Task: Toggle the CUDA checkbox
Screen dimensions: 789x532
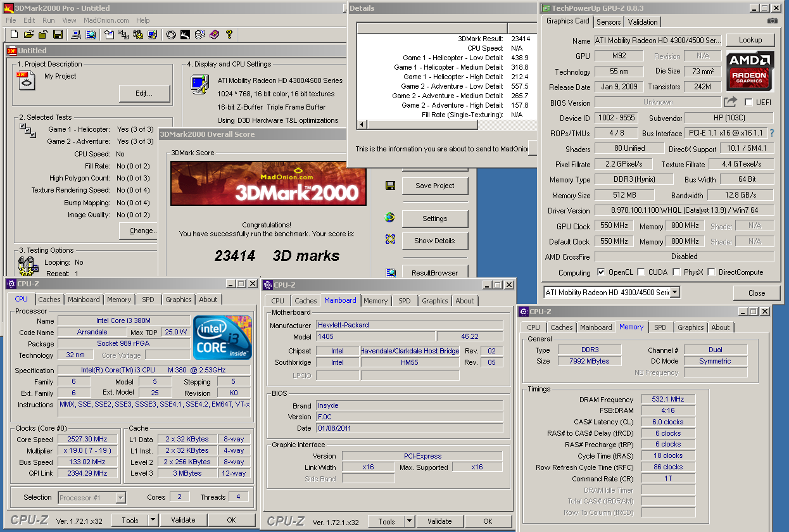Action: point(642,272)
